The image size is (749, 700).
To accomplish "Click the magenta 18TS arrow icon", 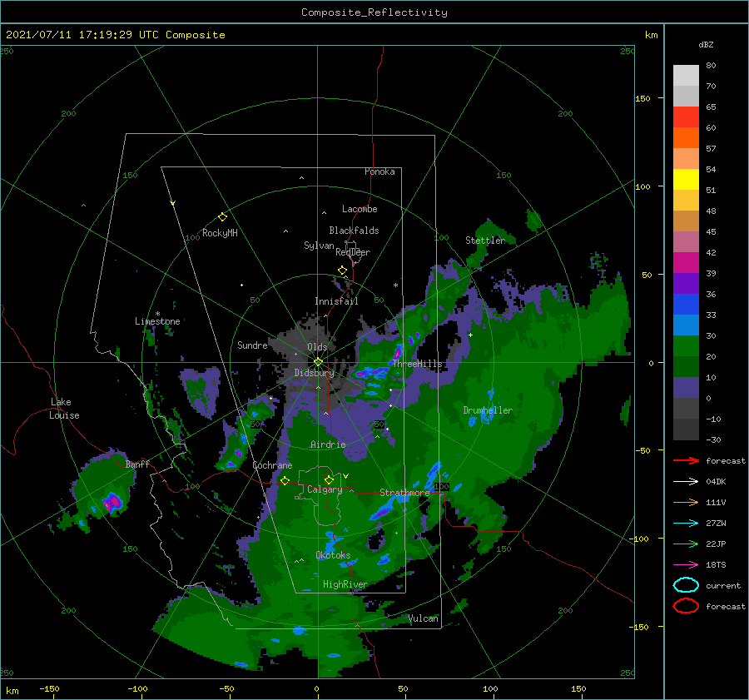I will [686, 565].
